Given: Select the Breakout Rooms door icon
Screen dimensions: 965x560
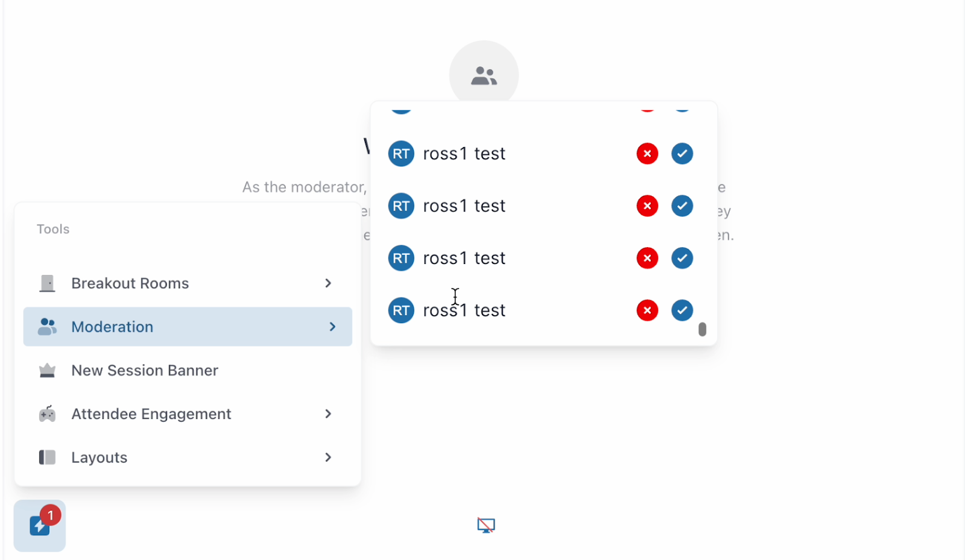Looking at the screenshot, I should click(x=47, y=283).
